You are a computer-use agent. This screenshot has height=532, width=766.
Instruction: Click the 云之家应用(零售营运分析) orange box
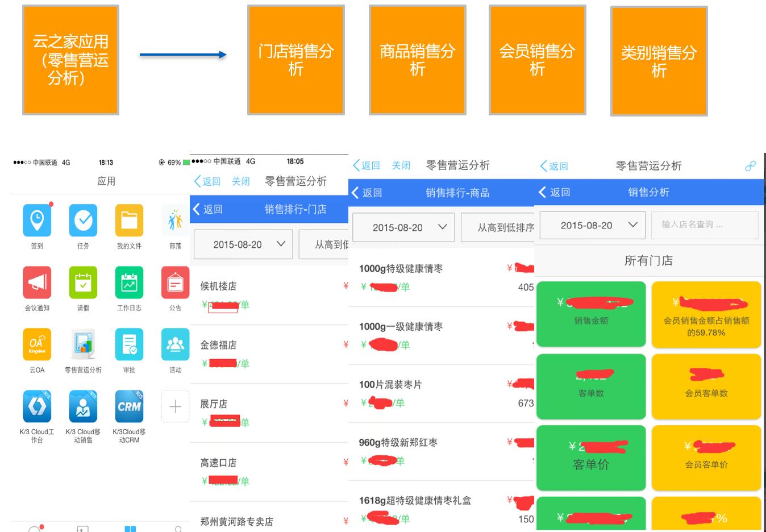[x=70, y=60]
